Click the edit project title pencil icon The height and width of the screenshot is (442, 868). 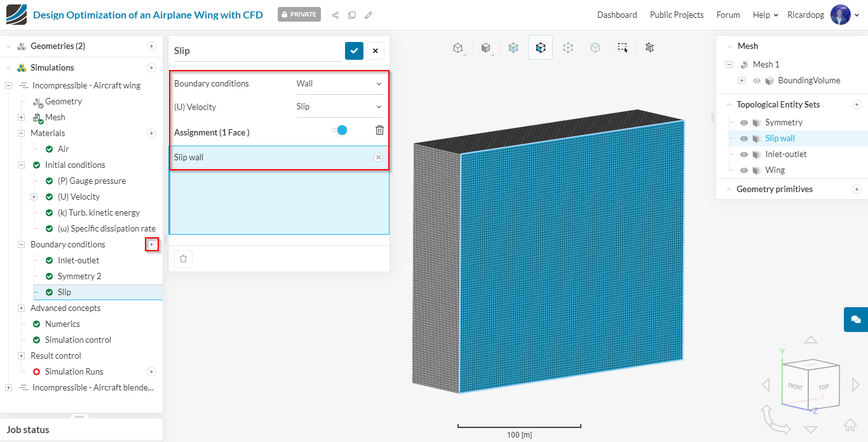[x=369, y=15]
